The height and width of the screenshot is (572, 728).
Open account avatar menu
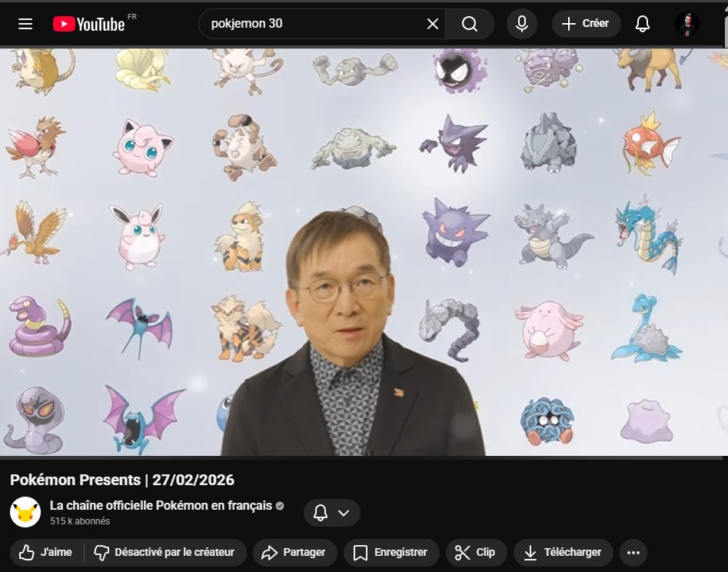686,24
